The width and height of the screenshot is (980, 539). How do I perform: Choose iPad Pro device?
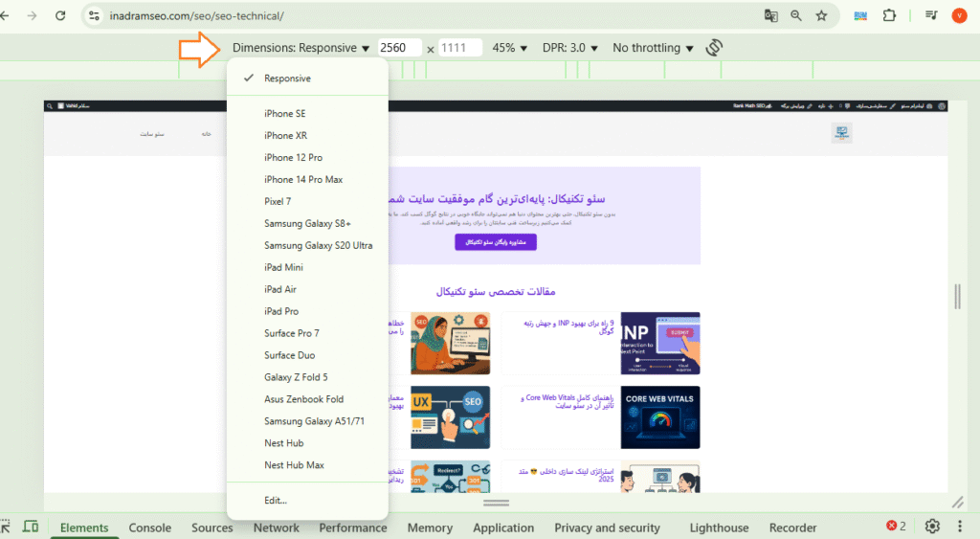click(307, 311)
